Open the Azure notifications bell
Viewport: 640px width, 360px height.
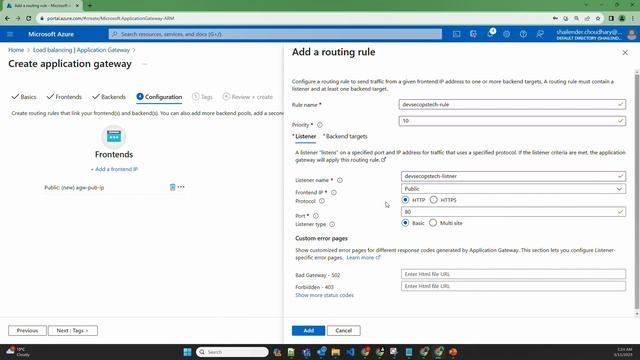point(490,34)
